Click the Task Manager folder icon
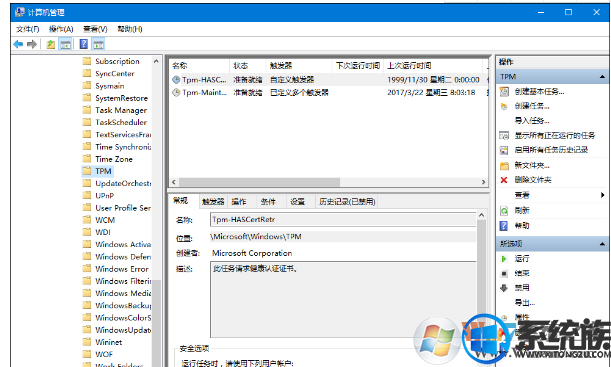The image size is (611, 367). pyautogui.click(x=87, y=110)
